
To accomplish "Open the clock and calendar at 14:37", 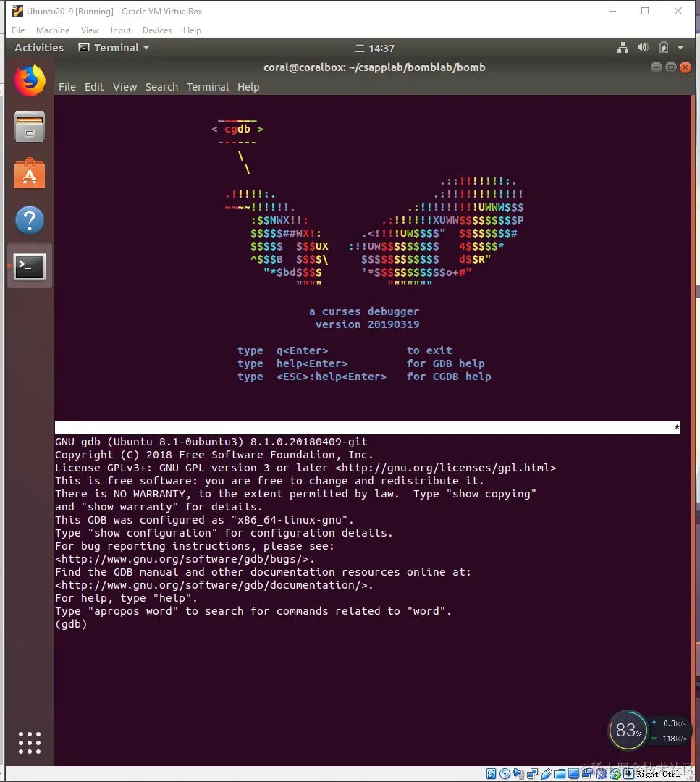I will pos(375,49).
